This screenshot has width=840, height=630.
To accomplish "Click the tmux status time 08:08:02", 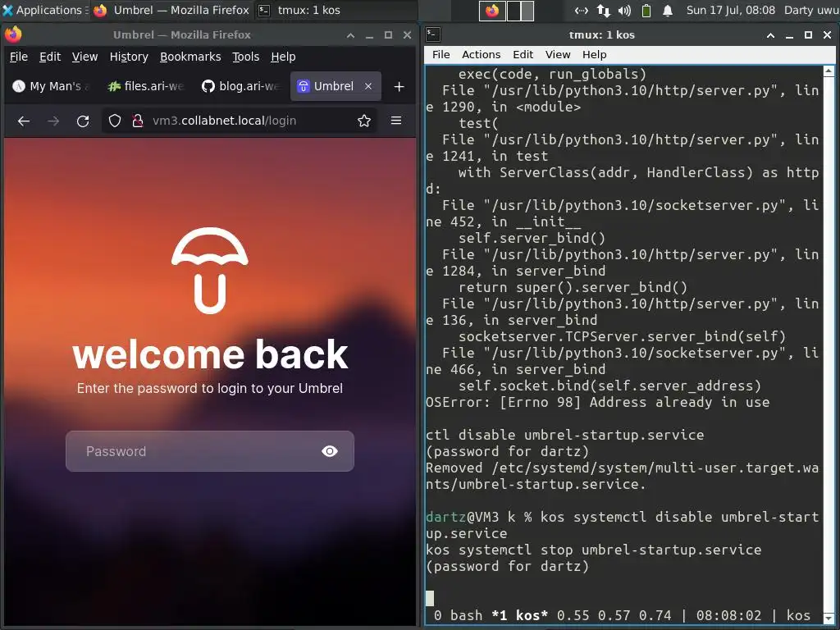I will [x=728, y=615].
